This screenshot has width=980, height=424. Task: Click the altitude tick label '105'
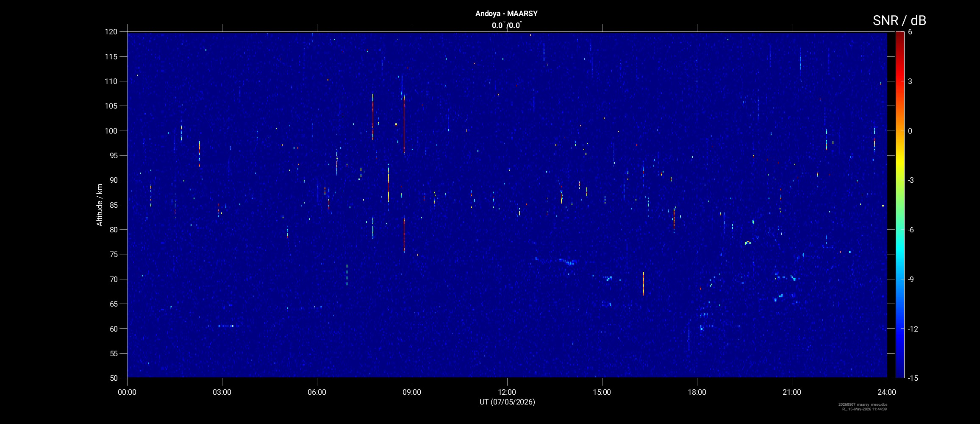111,106
